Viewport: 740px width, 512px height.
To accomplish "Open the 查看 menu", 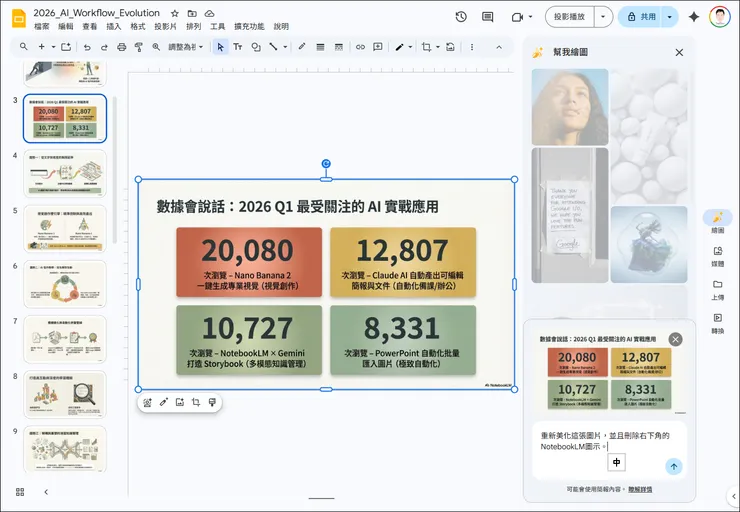I will point(90,26).
